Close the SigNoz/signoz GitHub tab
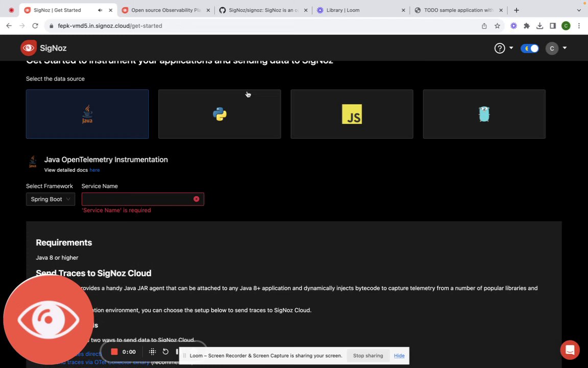The width and height of the screenshot is (588, 368). pos(306,11)
